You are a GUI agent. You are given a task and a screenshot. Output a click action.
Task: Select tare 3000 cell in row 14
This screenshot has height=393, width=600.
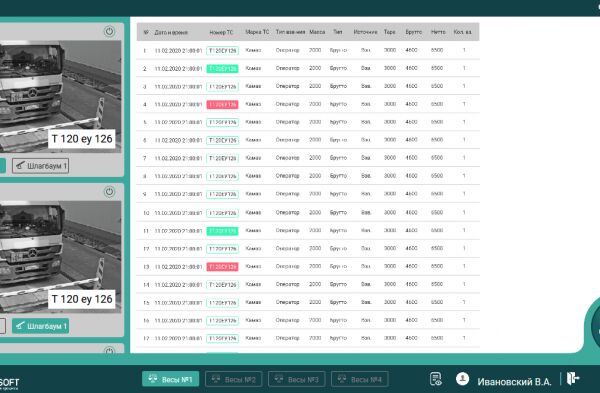click(x=390, y=284)
